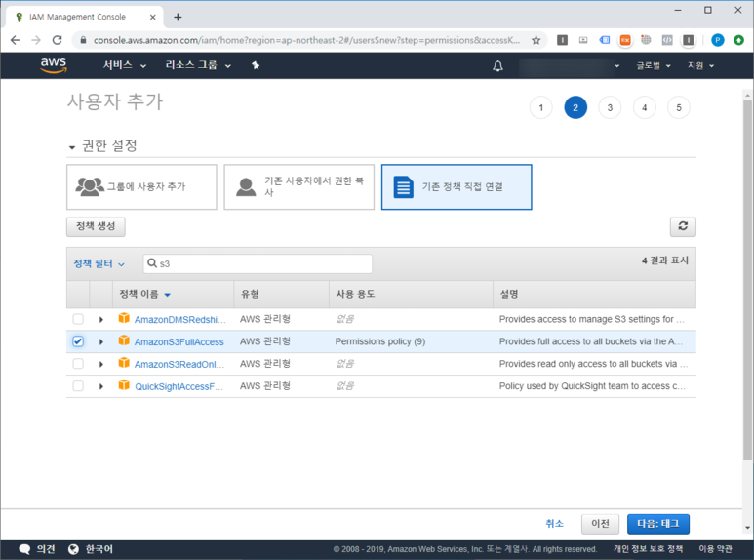Reload the browser page
754x560 pixels.
pyautogui.click(x=58, y=40)
